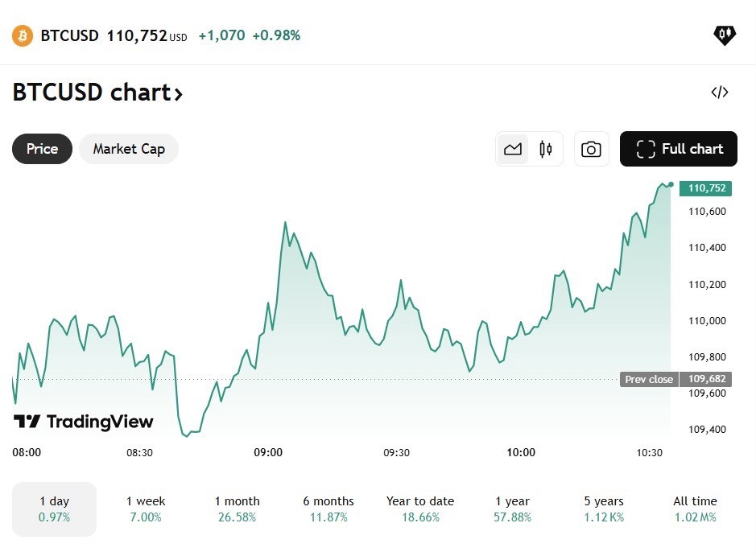
Task: Select the Price toggle pill
Action: point(42,149)
